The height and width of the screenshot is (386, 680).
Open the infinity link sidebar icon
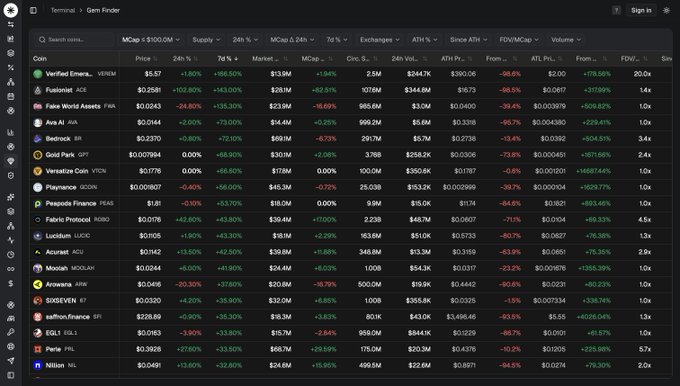pyautogui.click(x=10, y=269)
